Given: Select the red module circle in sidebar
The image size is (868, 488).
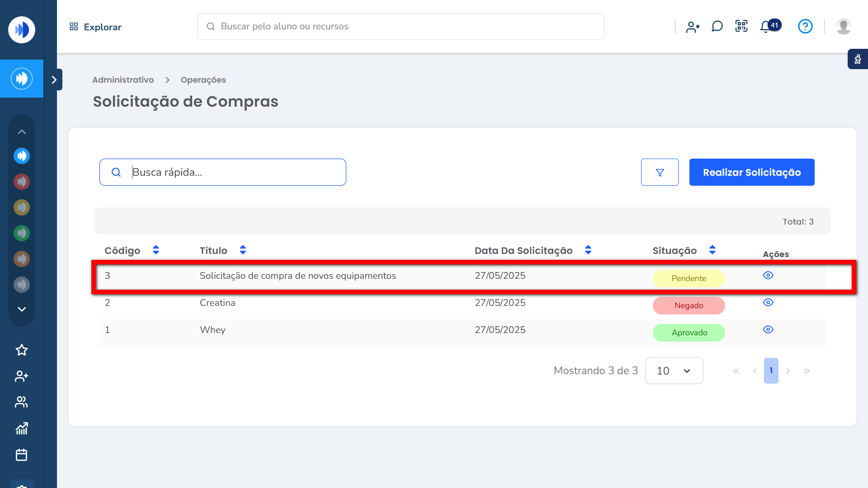Looking at the screenshot, I should (x=22, y=182).
